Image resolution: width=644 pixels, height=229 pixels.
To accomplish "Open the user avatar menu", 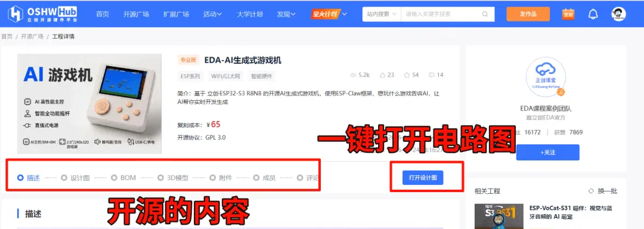I will (x=618, y=14).
